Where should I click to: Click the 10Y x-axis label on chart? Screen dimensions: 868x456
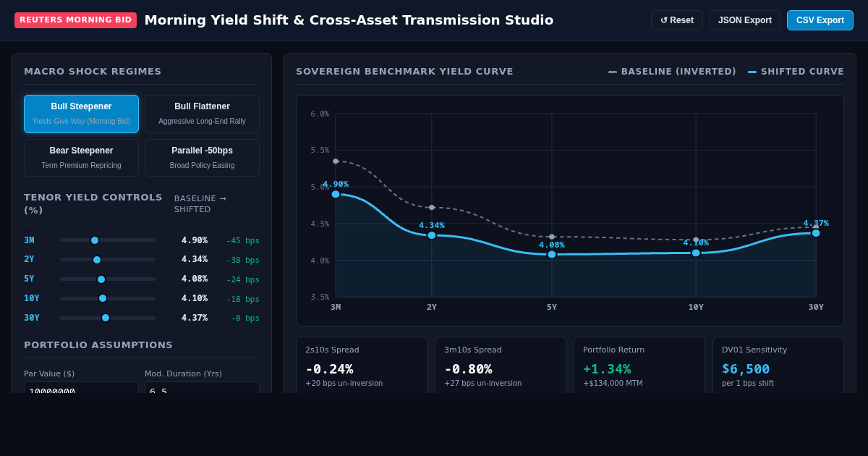(x=696, y=308)
